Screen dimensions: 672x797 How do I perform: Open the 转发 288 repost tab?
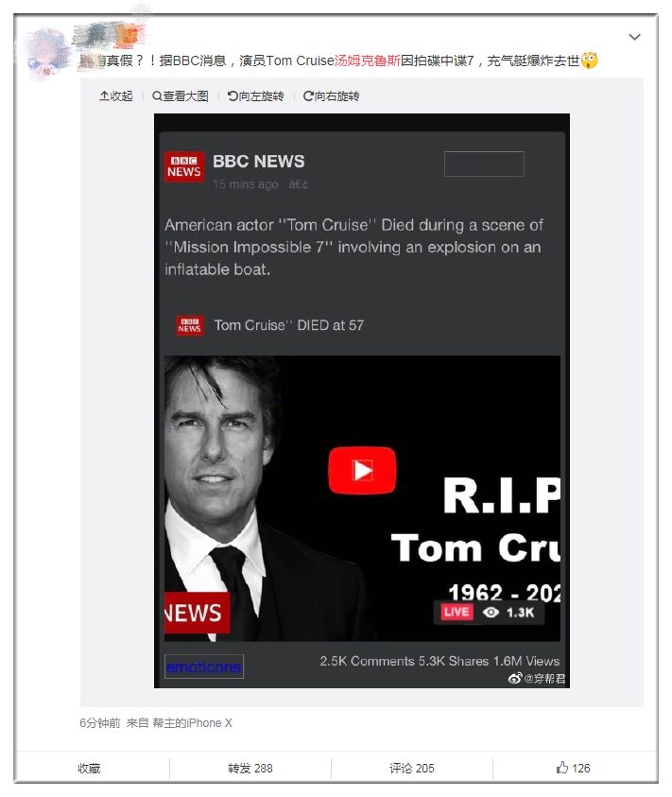[250, 768]
